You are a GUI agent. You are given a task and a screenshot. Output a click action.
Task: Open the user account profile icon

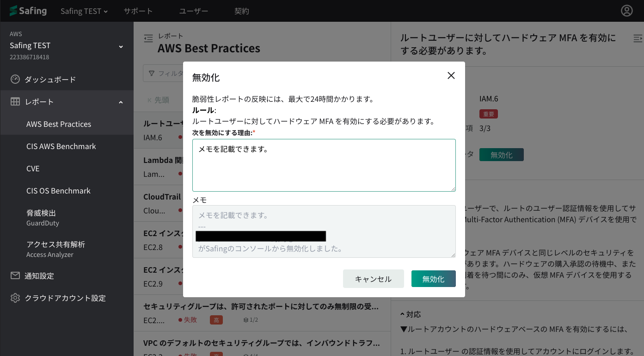point(626,11)
